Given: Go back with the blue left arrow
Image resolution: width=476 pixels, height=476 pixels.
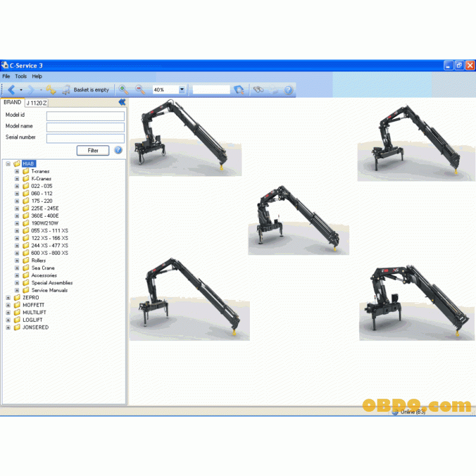Looking at the screenshot, I should (11, 90).
